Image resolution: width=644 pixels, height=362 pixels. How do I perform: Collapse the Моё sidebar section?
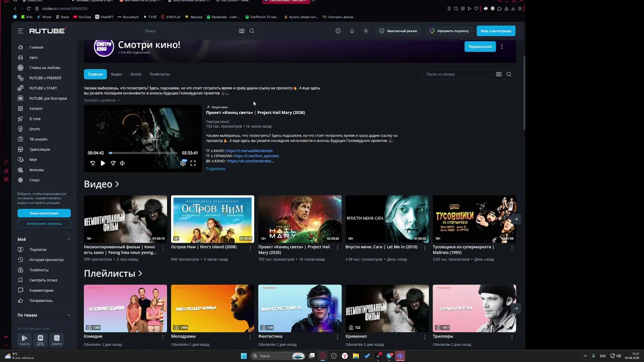[68, 239]
